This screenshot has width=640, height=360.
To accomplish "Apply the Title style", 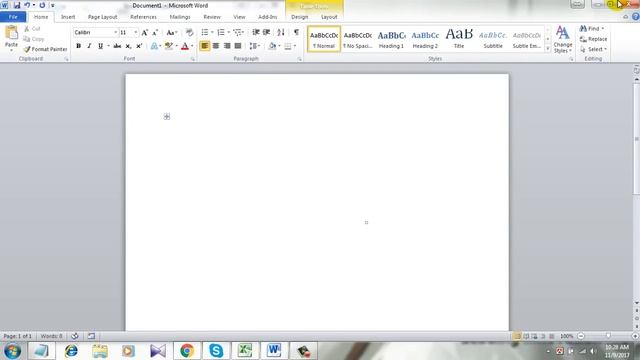I will coord(459,39).
